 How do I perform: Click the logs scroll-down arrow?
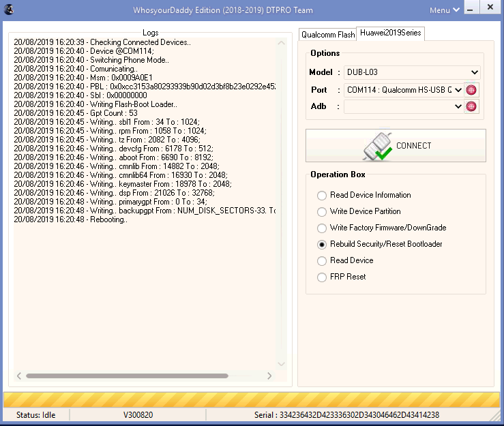click(x=281, y=364)
